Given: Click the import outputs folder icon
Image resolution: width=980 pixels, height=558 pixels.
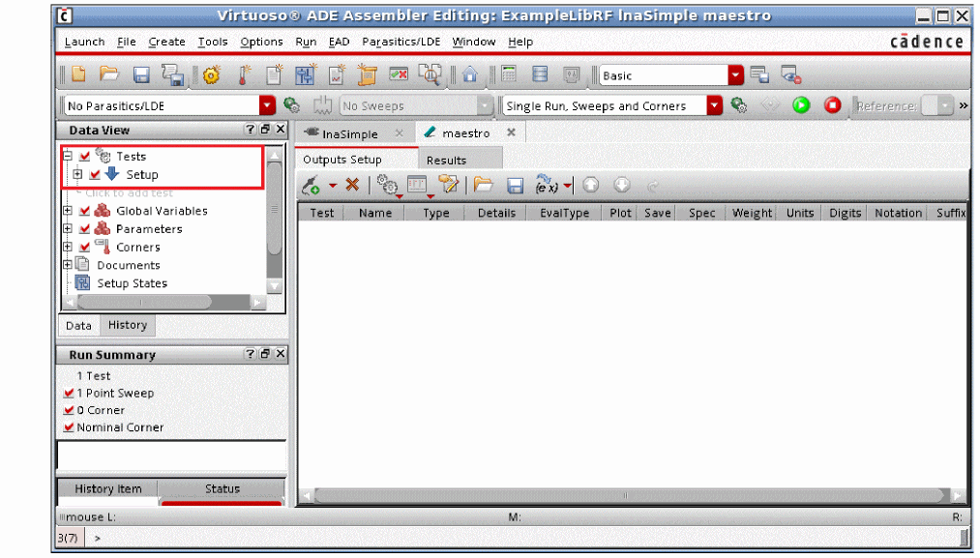Looking at the screenshot, I should coord(483,185).
